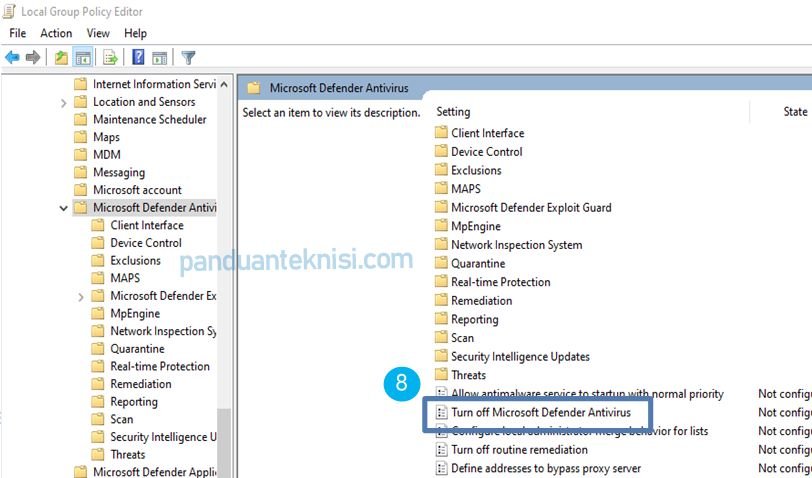Select Scan in the left tree
This screenshot has height=478, width=812.
(x=122, y=419)
